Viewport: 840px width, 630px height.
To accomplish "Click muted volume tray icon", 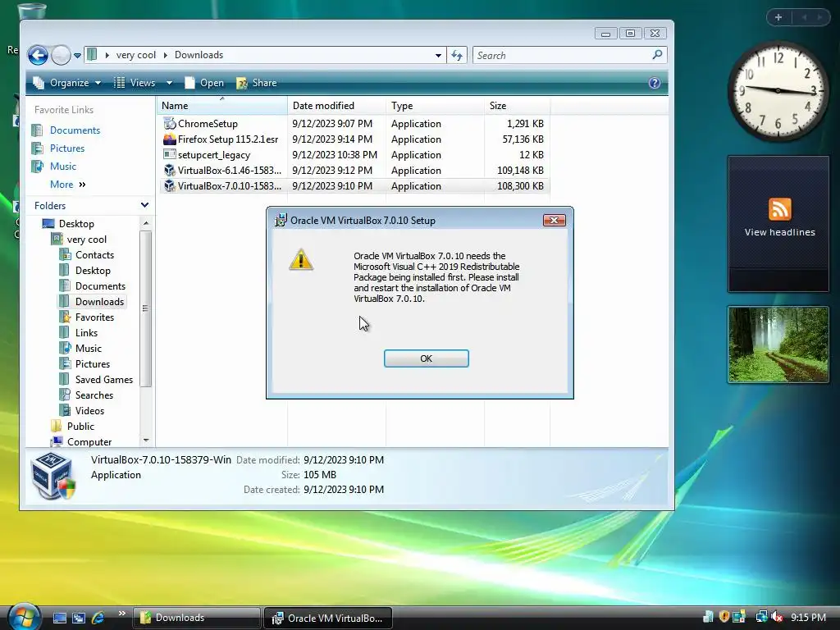I will point(777,617).
